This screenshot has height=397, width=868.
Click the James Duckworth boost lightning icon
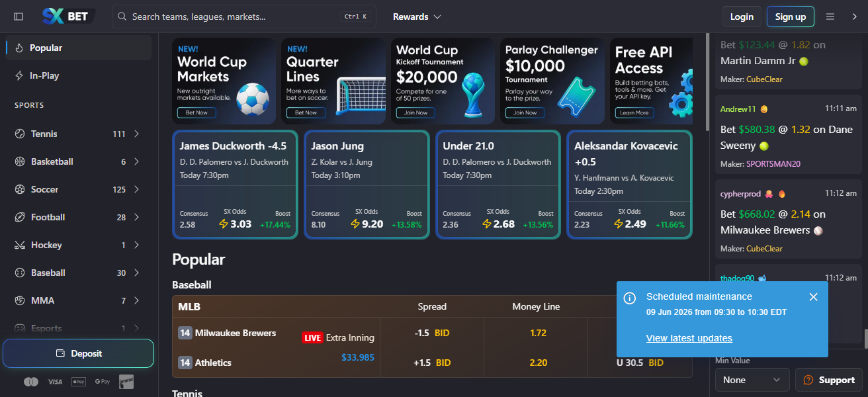click(224, 224)
